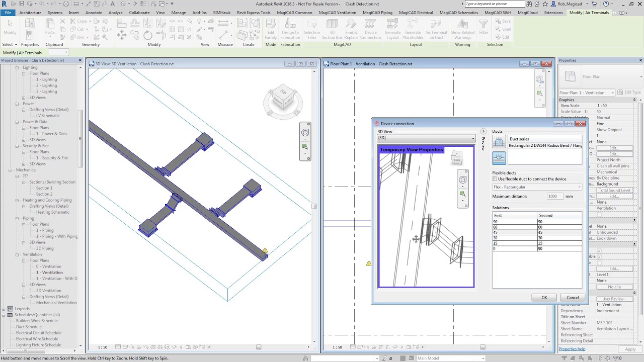Select the Move tool in Modify panel
The height and width of the screenshot is (362, 644).
122,35
